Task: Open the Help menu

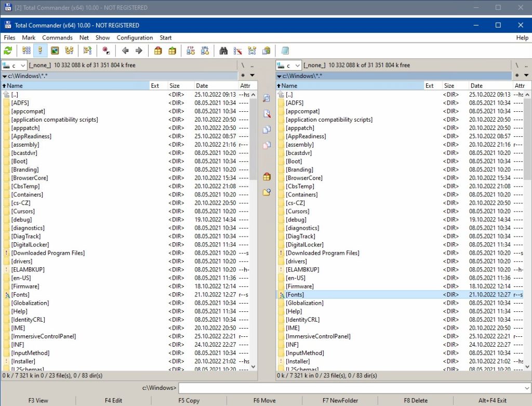Action: pyautogui.click(x=522, y=37)
